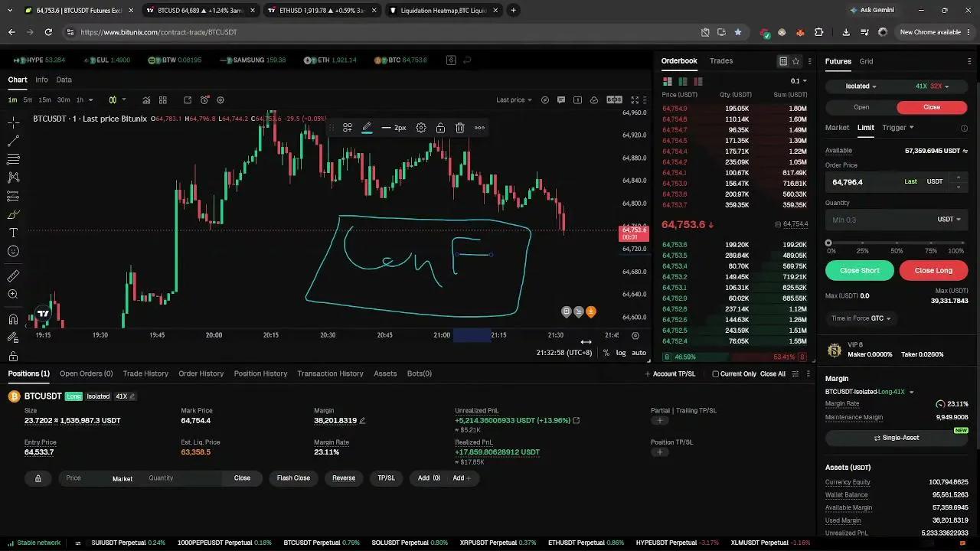Show only bids orderbook layout
Viewport: 980px width, 551px height.
pyautogui.click(x=683, y=81)
